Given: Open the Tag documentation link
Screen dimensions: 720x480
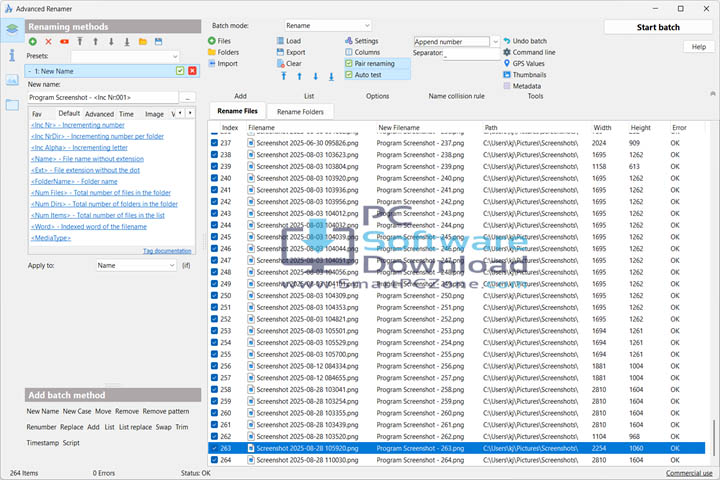Looking at the screenshot, I should 167,251.
